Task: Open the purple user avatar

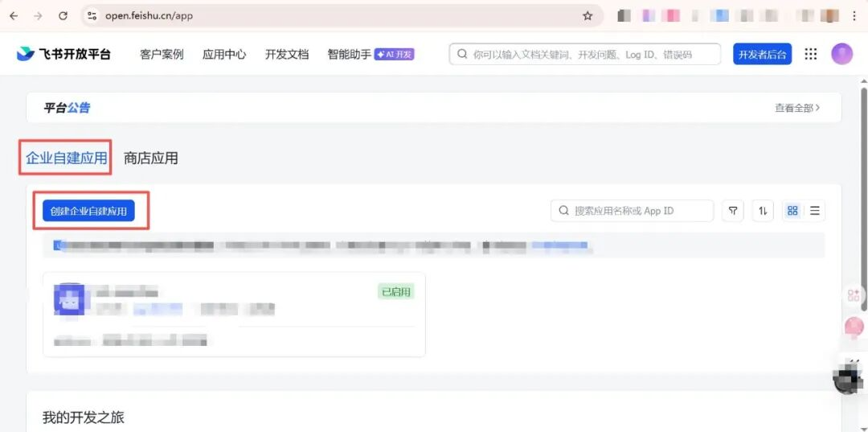Action: [841, 54]
